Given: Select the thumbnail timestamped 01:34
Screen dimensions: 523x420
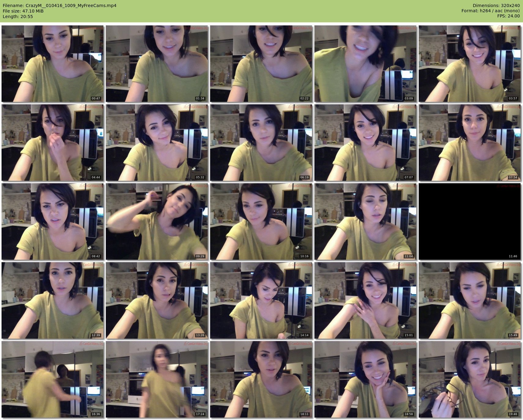Looking at the screenshot, I should (157, 64).
